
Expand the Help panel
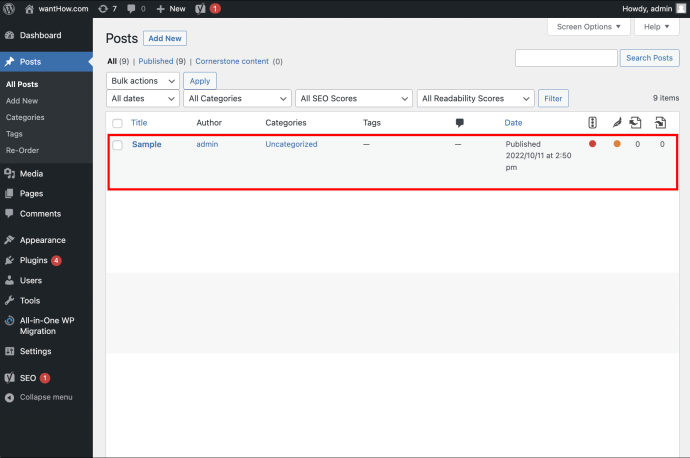point(657,27)
